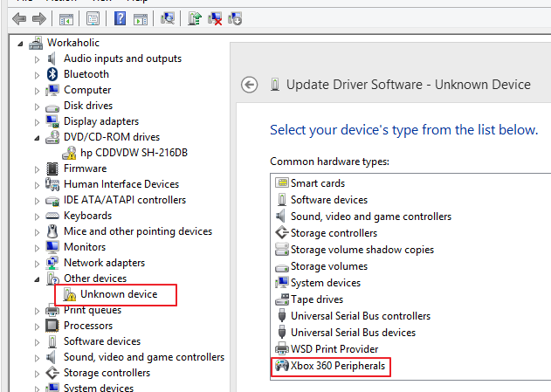
Task: Select Computer in the device tree
Action: pos(87,90)
